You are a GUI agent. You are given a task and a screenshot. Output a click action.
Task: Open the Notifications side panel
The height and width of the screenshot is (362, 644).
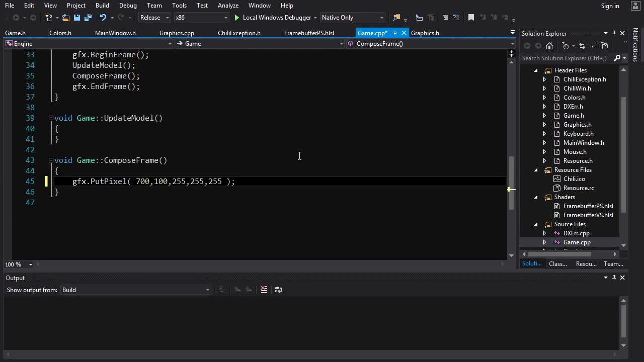(635, 45)
